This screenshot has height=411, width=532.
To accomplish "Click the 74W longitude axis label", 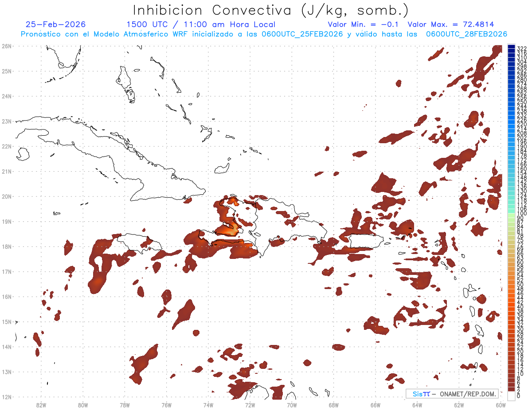I will point(208,404).
